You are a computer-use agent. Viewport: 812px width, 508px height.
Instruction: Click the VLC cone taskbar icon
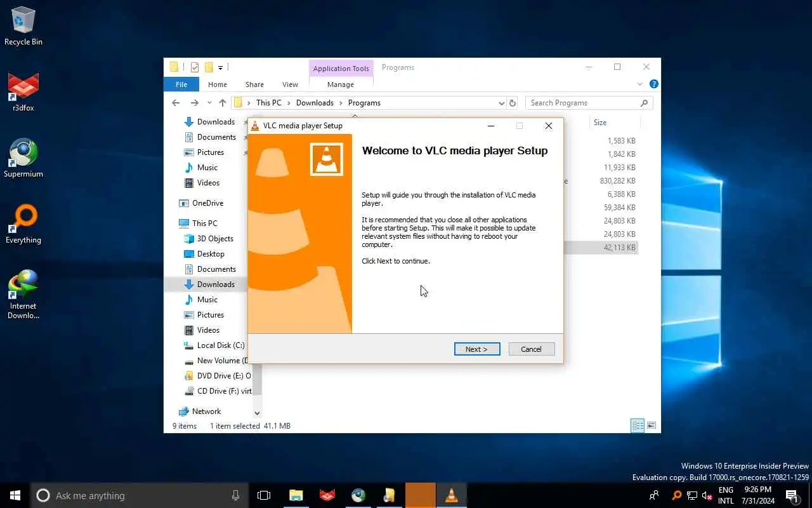coord(452,495)
